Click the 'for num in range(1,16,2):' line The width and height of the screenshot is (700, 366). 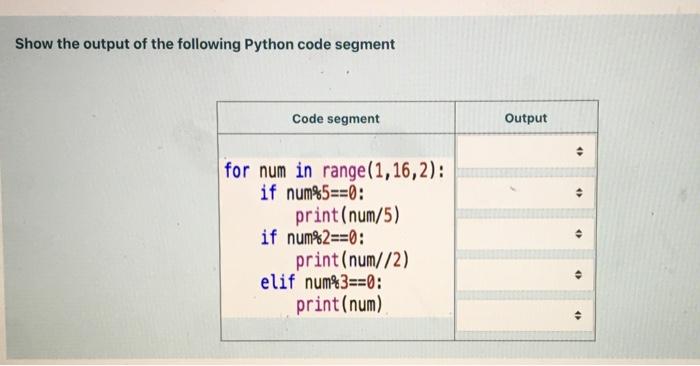[x=334, y=171]
